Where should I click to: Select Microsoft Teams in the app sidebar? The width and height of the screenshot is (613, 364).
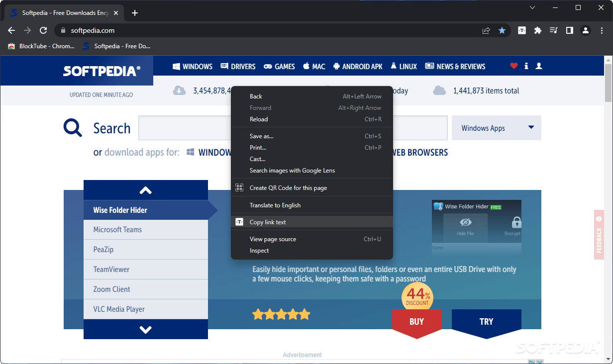(x=118, y=229)
